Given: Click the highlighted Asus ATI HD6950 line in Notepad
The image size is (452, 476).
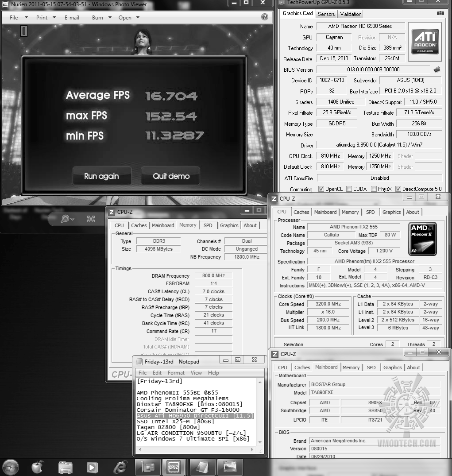Looking at the screenshot, I should (x=195, y=416).
